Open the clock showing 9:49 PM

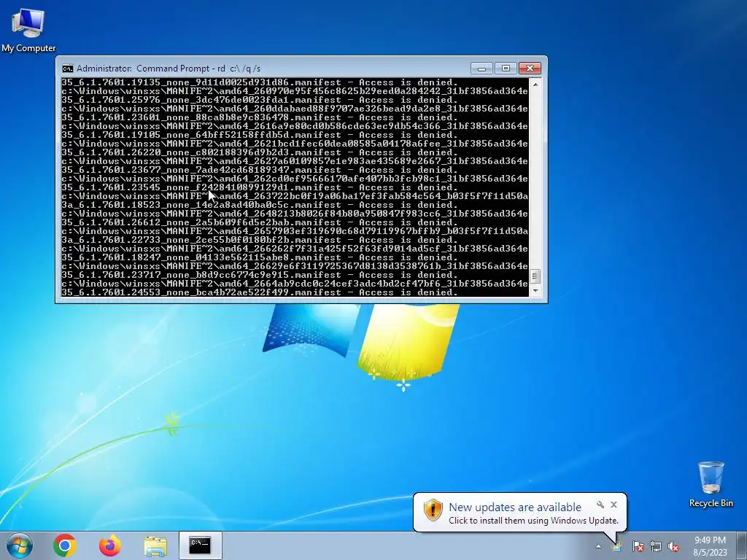click(x=710, y=540)
